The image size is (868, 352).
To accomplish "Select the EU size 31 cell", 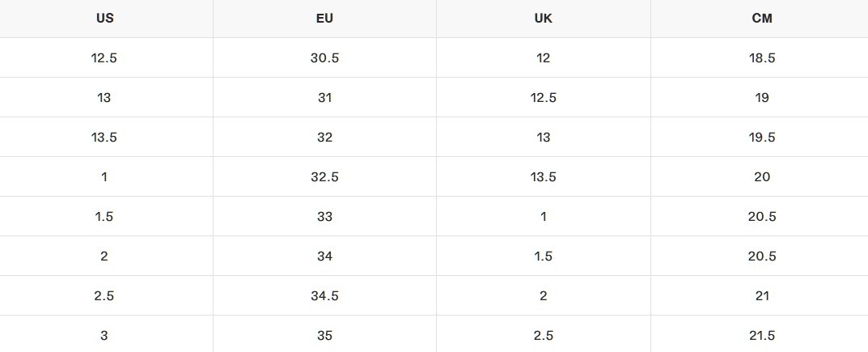I will click(x=324, y=98).
